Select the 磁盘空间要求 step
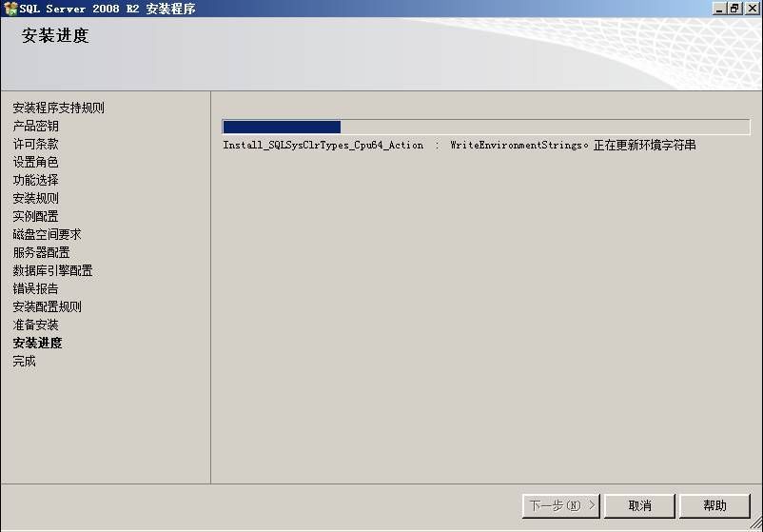The height and width of the screenshot is (532, 763). 48,234
